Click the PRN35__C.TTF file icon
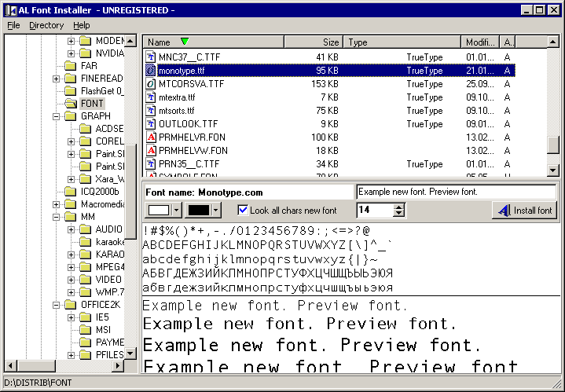The width and height of the screenshot is (565, 392). coord(150,163)
